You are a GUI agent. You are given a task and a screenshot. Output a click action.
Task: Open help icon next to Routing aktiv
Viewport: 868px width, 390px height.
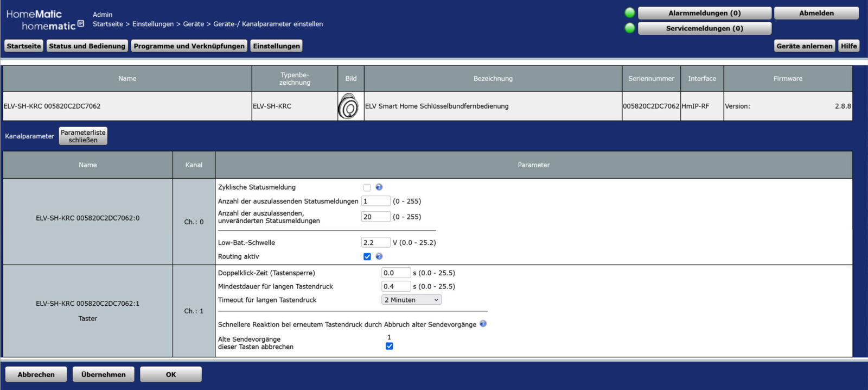[379, 256]
